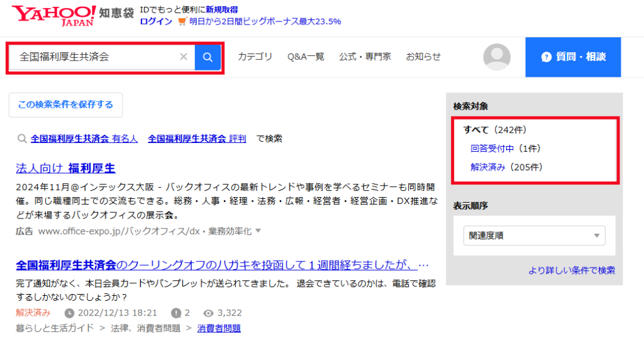
Task: Click the magnifier icon beside related searches
Action: (x=22, y=139)
